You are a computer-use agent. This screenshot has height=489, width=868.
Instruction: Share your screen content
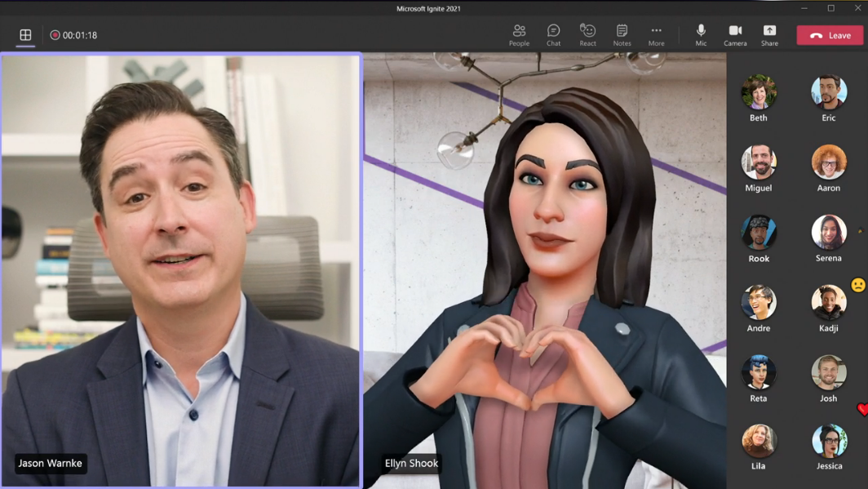[769, 34]
